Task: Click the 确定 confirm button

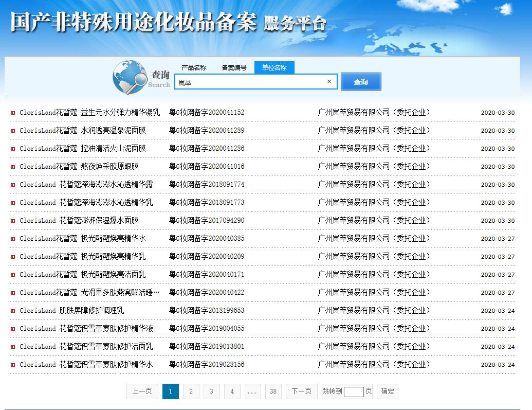Action: pos(387,391)
